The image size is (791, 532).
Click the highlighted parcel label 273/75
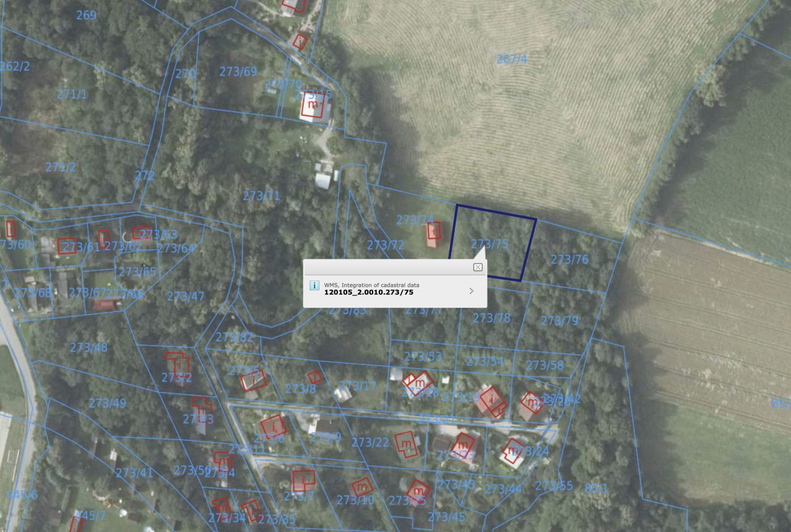pos(489,244)
